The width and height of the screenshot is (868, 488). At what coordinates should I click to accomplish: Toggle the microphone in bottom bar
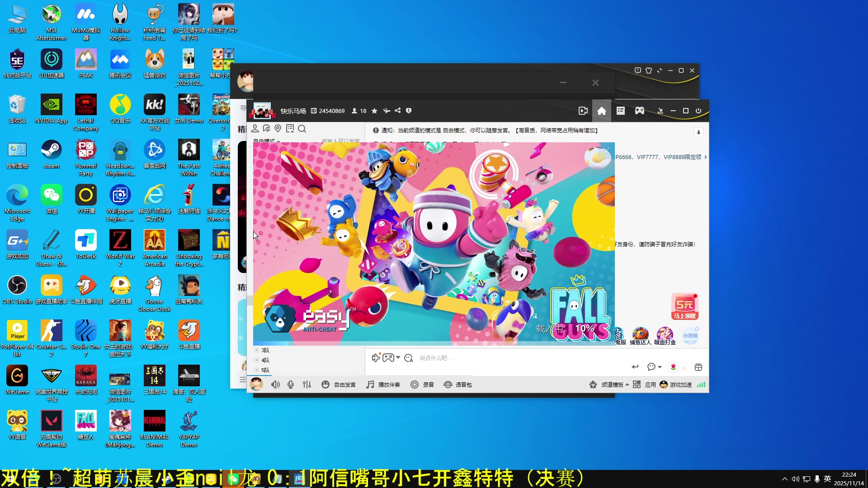291,385
